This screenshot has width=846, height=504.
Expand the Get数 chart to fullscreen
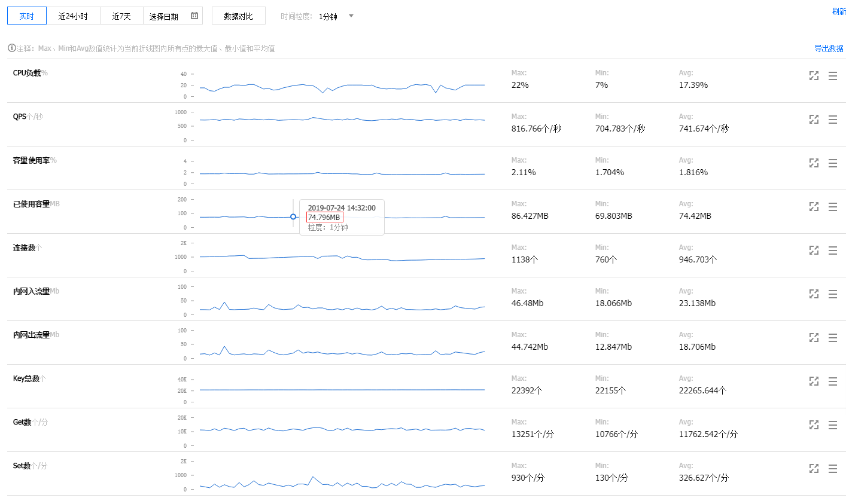[x=814, y=425]
